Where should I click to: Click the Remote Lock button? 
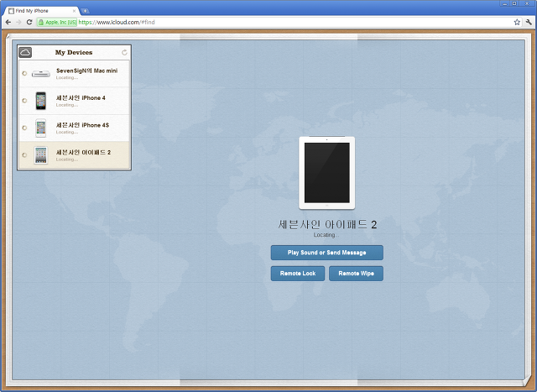coord(298,274)
